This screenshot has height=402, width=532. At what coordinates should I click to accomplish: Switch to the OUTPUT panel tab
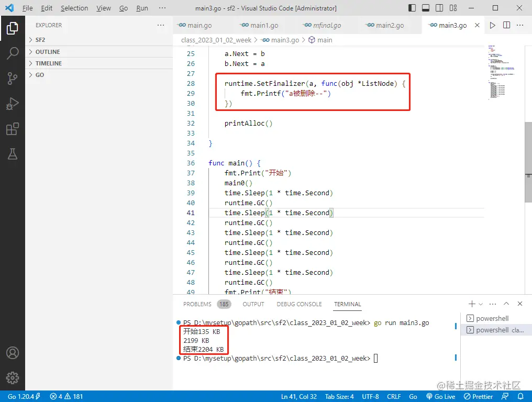(253, 304)
